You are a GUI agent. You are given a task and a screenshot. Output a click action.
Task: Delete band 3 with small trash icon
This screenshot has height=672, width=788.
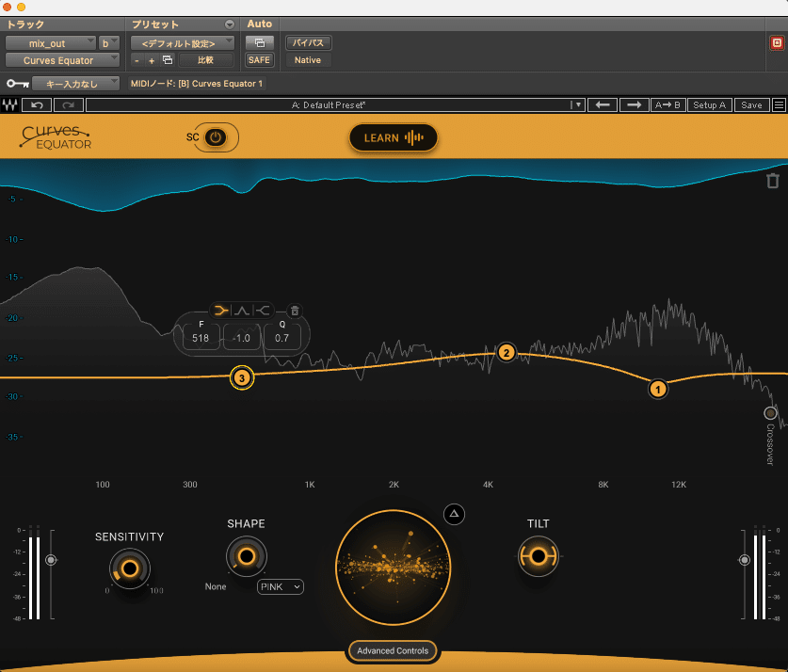click(x=295, y=311)
